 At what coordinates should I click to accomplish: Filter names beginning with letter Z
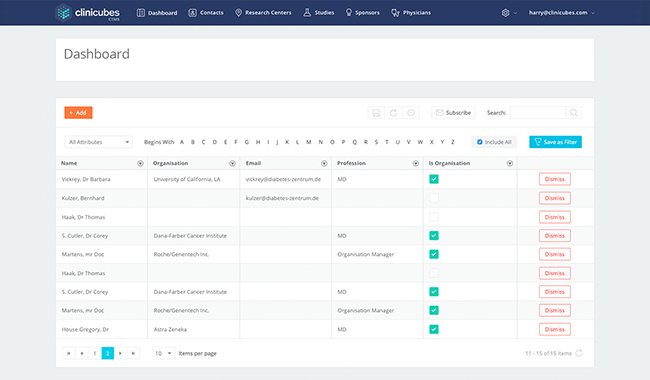pyautogui.click(x=453, y=142)
